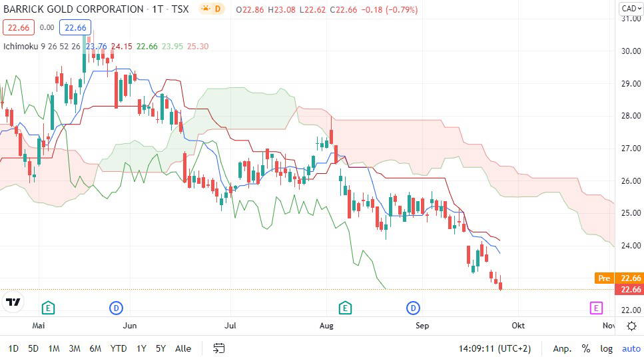644x357 pixels.
Task: Click the 14:09:11 (UTC+2) time zone
Action: pos(495,348)
